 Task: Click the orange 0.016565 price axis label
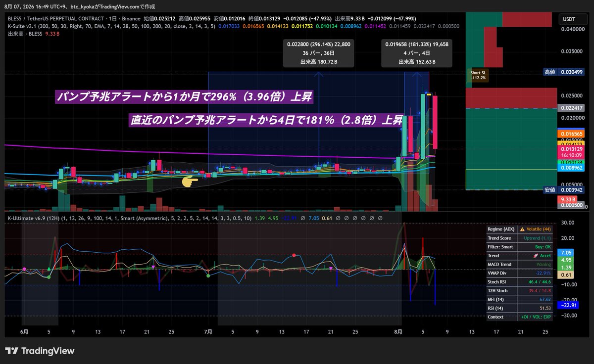(570, 134)
